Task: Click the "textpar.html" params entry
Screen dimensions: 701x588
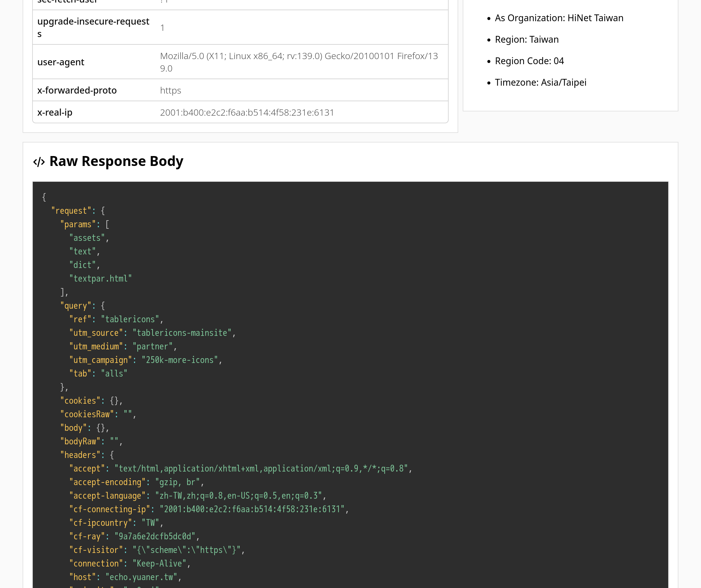Action: click(100, 278)
